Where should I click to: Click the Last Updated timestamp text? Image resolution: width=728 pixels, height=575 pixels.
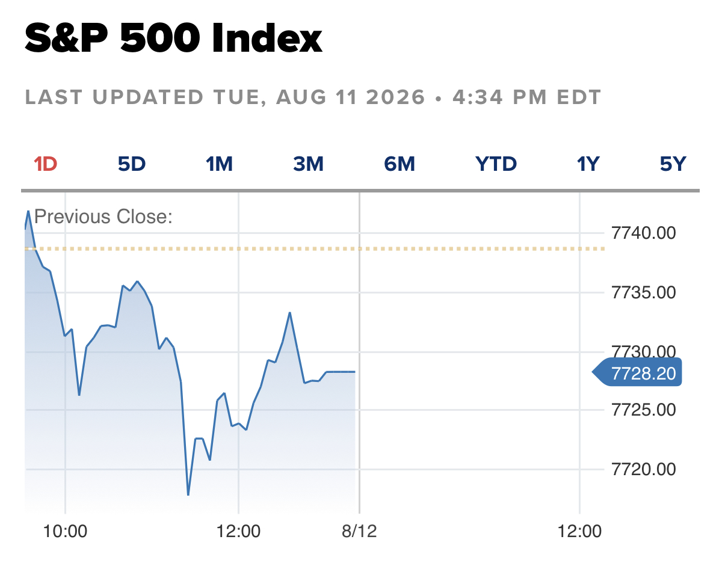click(313, 97)
